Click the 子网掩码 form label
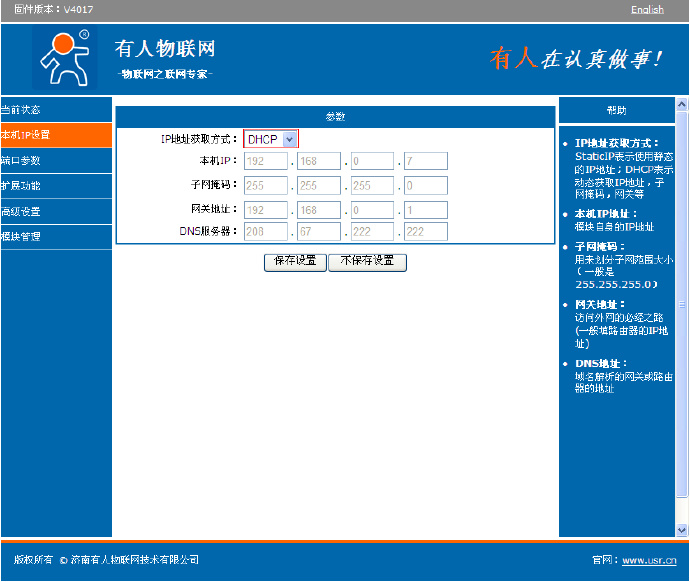This screenshot has height=582, width=690. pos(213,185)
